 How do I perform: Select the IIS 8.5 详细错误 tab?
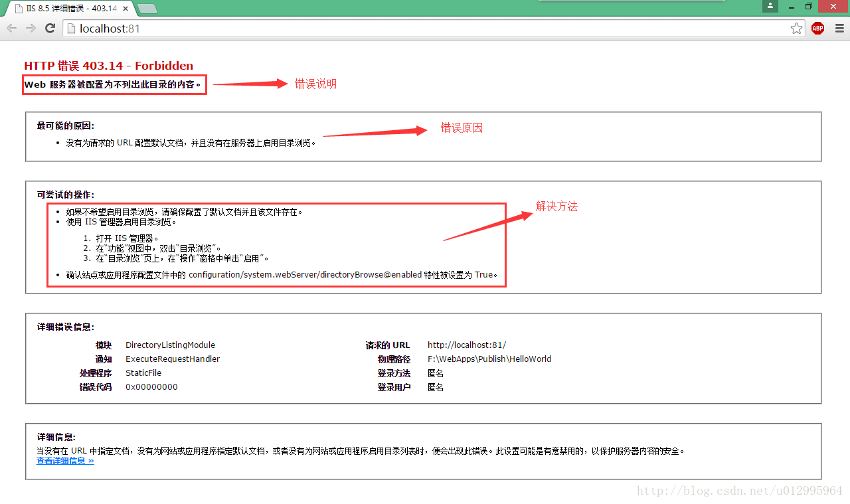pyautogui.click(x=70, y=9)
